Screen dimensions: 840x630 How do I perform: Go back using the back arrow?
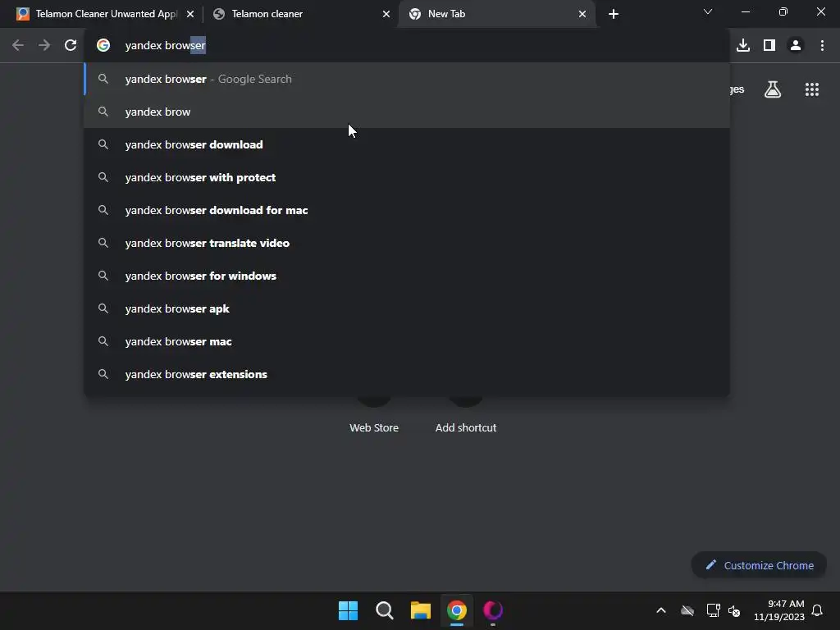[x=18, y=46]
